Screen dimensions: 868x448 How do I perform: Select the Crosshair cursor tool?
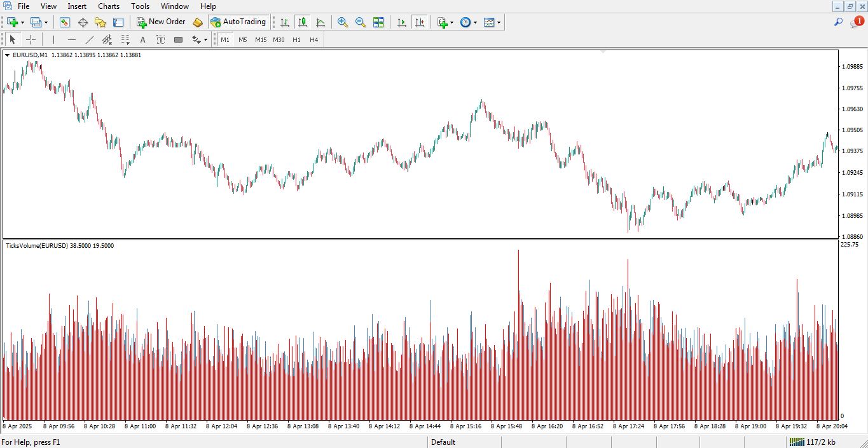tap(31, 39)
